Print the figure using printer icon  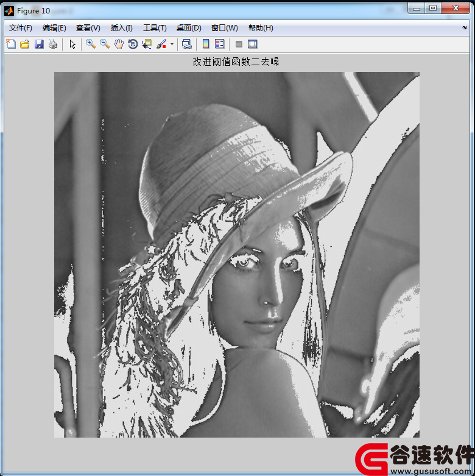click(x=53, y=44)
